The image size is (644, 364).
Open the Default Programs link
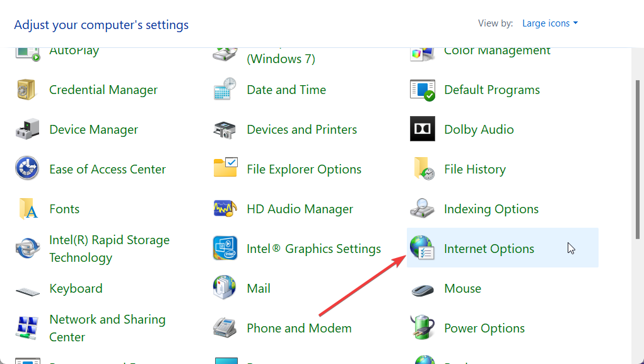[x=492, y=90]
